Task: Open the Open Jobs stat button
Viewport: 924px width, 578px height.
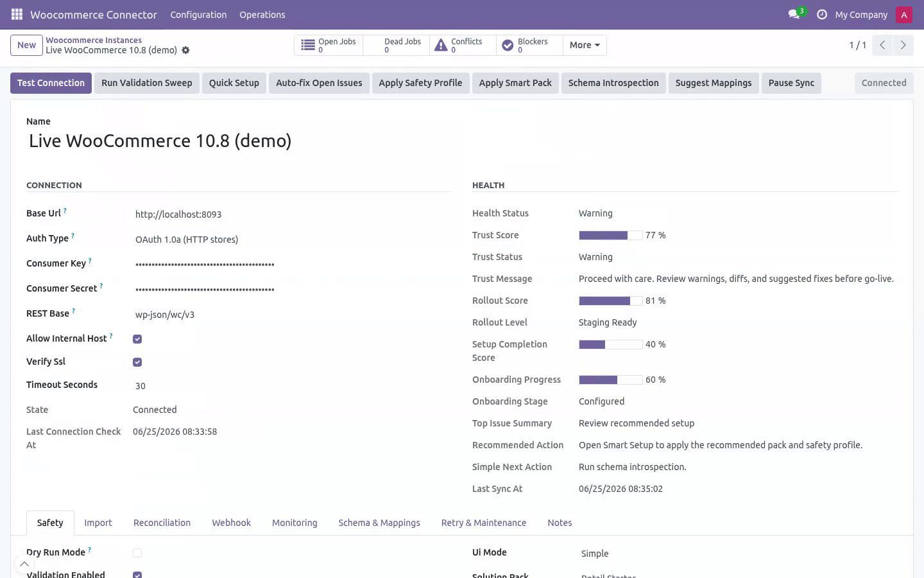Action: pos(329,45)
